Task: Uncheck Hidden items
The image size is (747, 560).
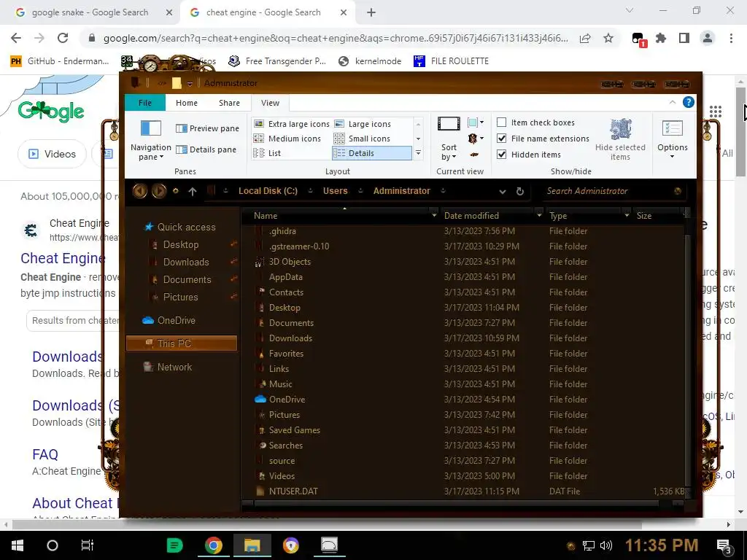Action: tap(528, 155)
